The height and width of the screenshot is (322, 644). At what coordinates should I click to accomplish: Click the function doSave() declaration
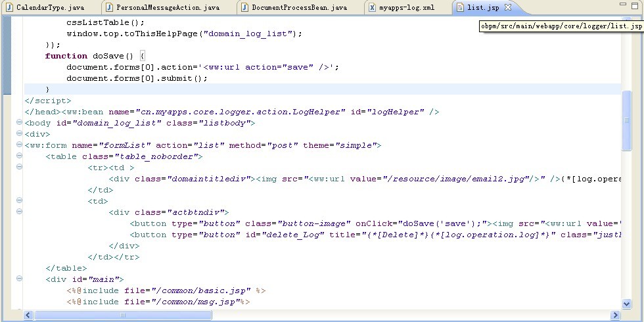pyautogui.click(x=95, y=56)
